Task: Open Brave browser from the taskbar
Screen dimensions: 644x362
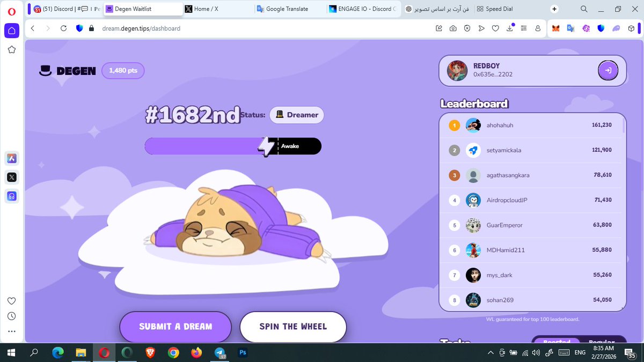Action: point(150,353)
